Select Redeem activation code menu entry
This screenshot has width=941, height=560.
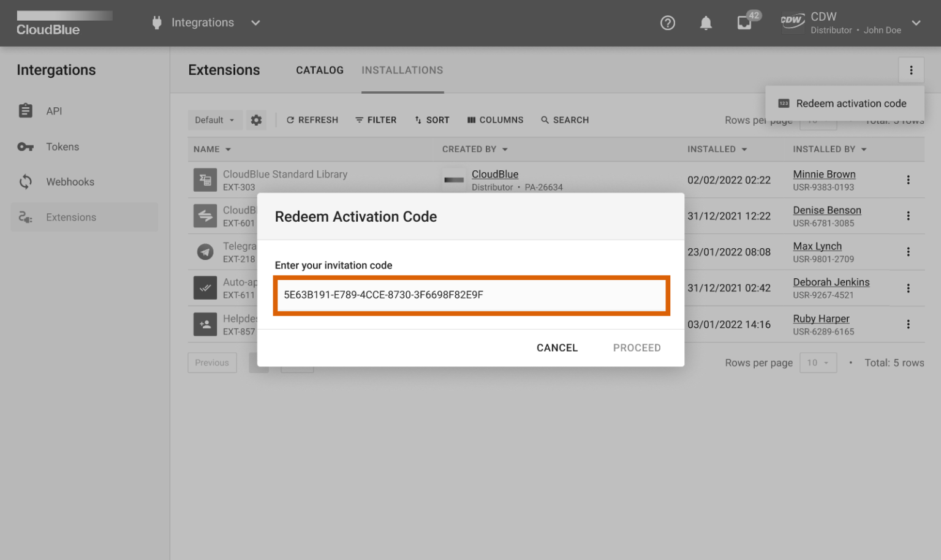pyautogui.click(x=850, y=103)
